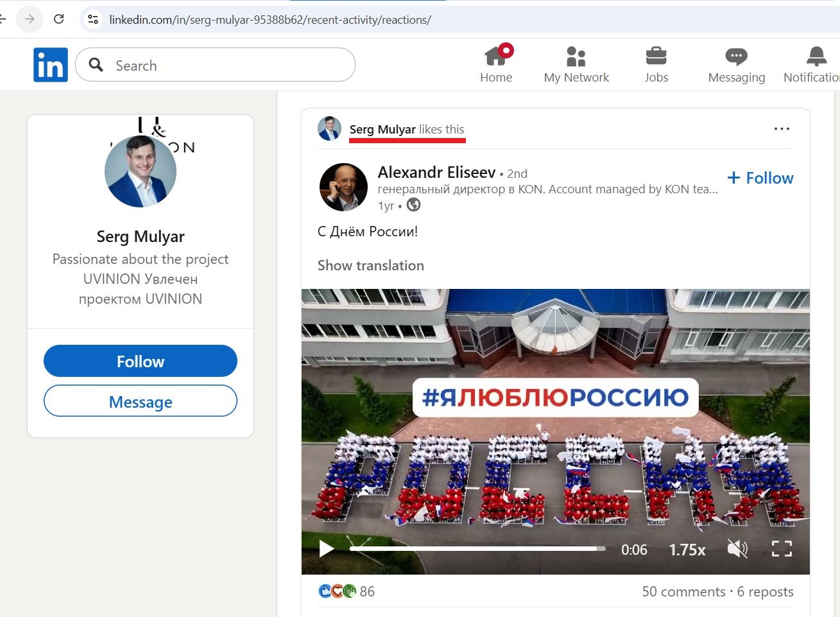Open the LinkedIn Home feed
The width and height of the screenshot is (840, 617).
495,64
